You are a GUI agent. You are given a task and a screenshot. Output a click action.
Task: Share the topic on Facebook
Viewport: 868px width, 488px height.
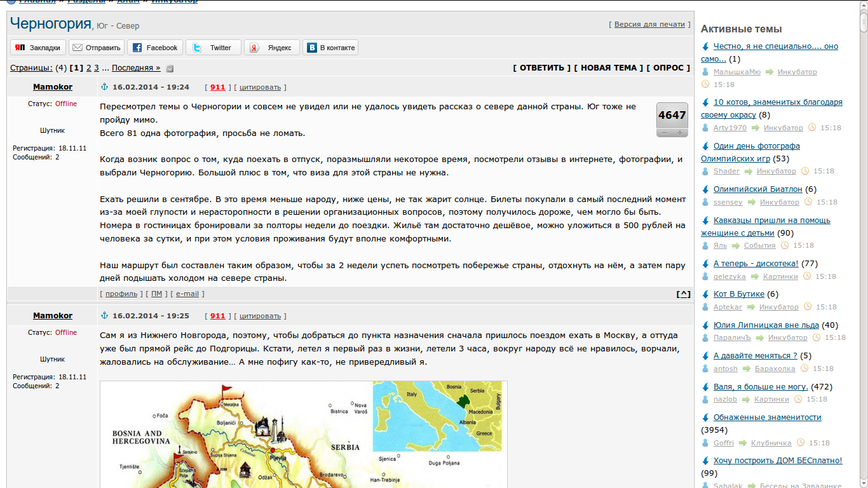[155, 48]
